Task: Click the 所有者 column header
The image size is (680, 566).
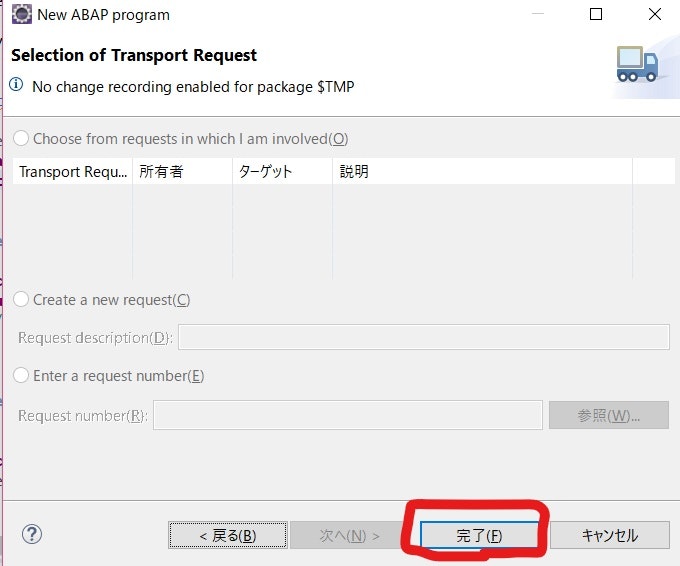Action: tap(183, 171)
